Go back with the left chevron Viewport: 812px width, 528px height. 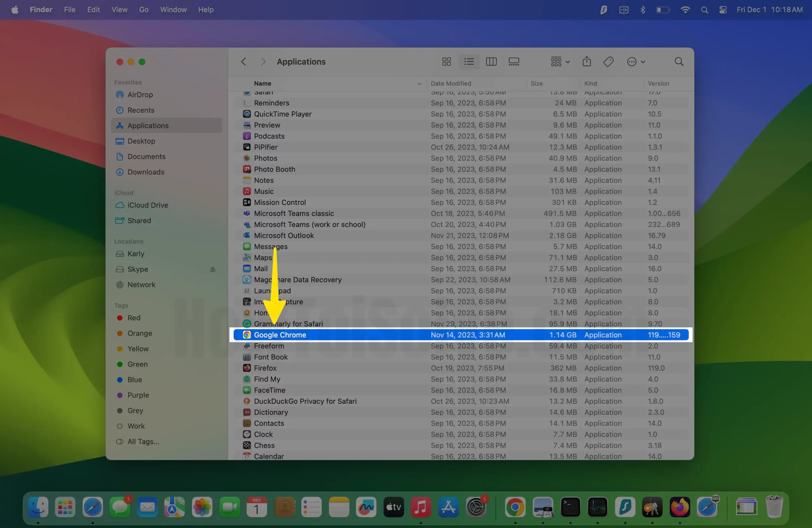pyautogui.click(x=243, y=62)
